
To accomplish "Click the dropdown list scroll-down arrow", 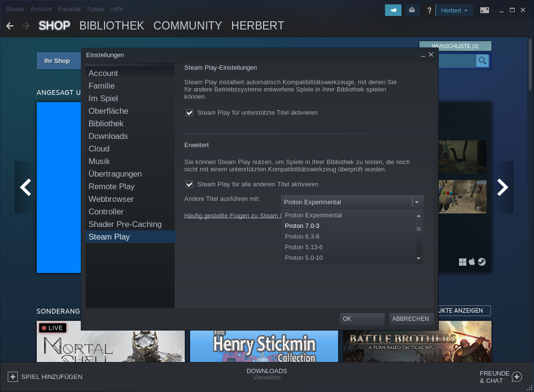I will [x=418, y=258].
